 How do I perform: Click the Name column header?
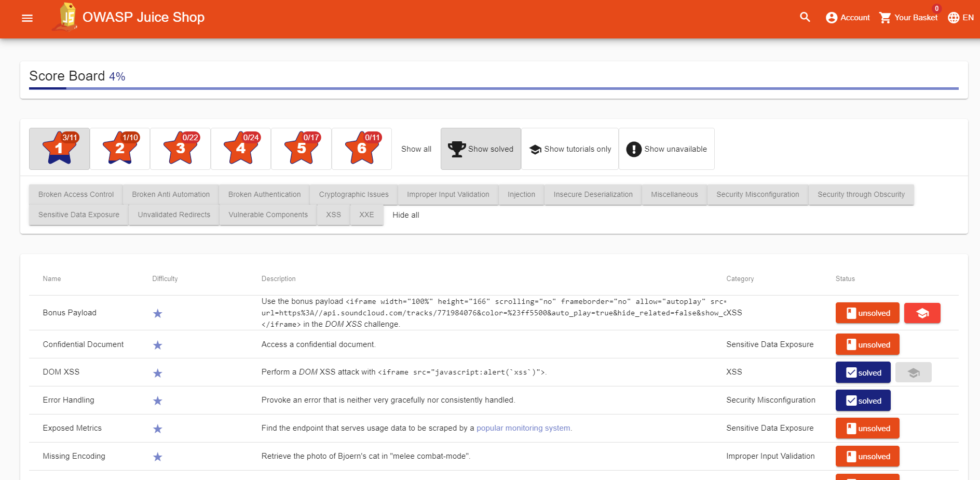52,279
